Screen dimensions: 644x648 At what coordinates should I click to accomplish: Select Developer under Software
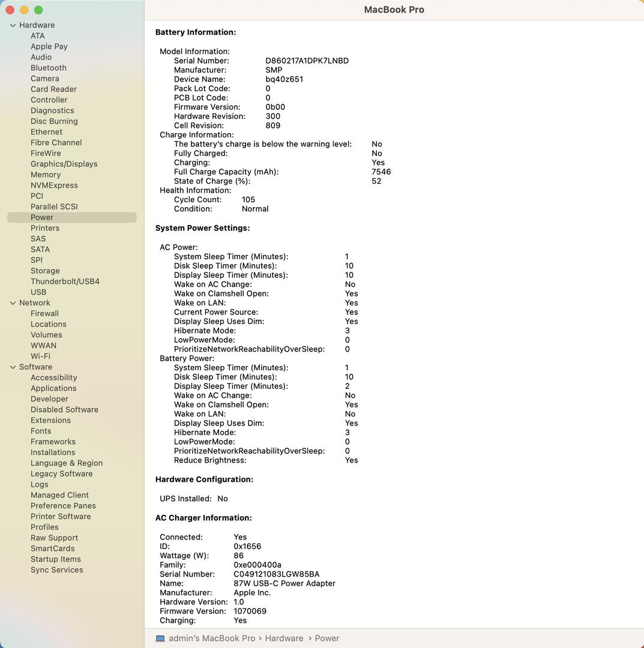[x=49, y=399]
